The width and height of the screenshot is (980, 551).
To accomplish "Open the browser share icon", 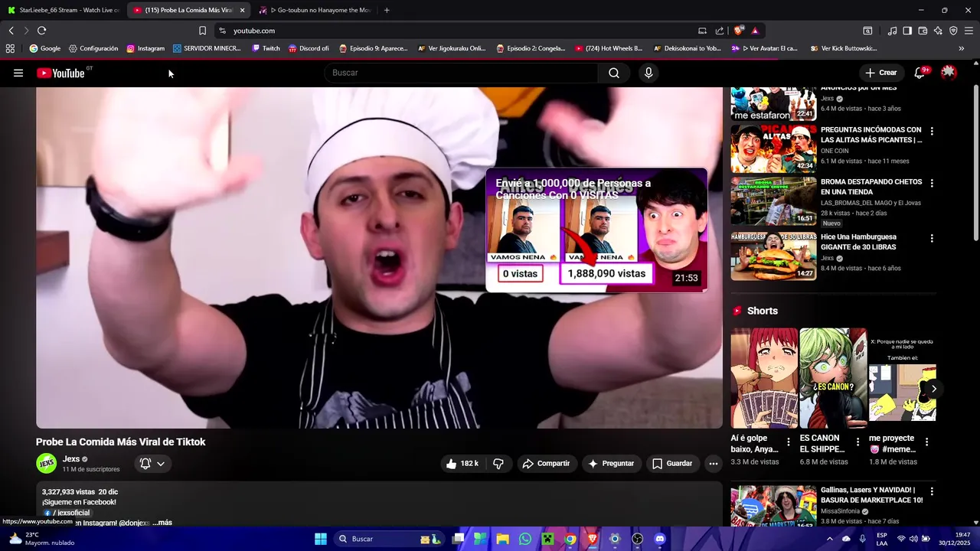I will point(720,31).
